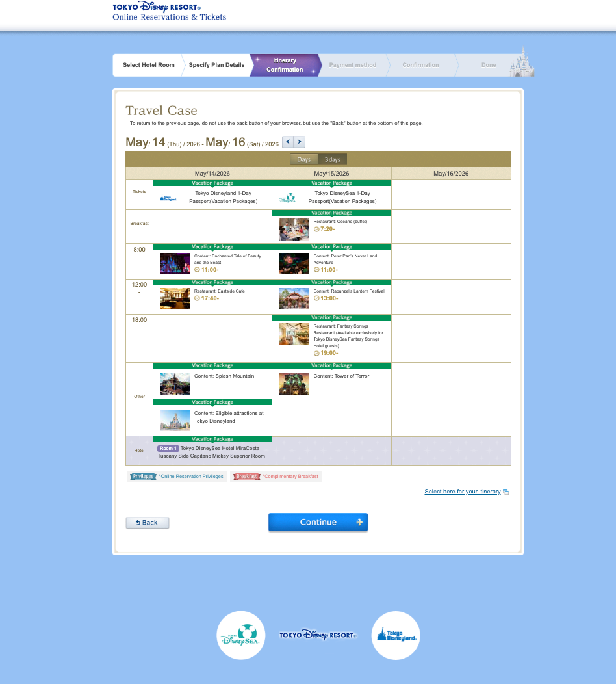The width and height of the screenshot is (616, 684).
Task: Go to Select Hotel Room step
Action: tap(148, 65)
